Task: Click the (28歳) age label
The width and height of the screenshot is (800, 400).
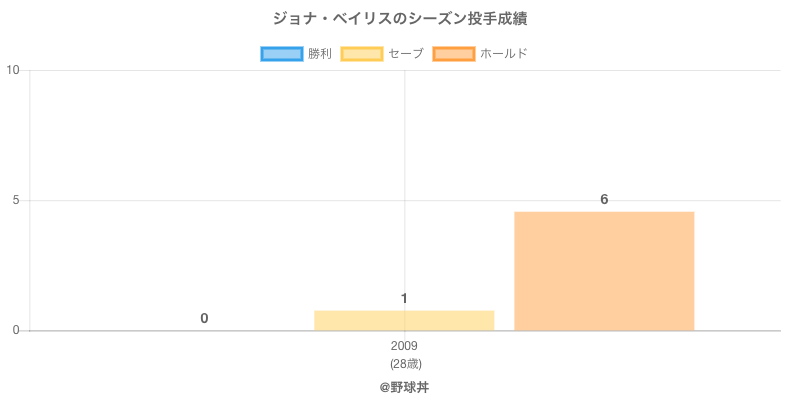Action: pos(404,364)
